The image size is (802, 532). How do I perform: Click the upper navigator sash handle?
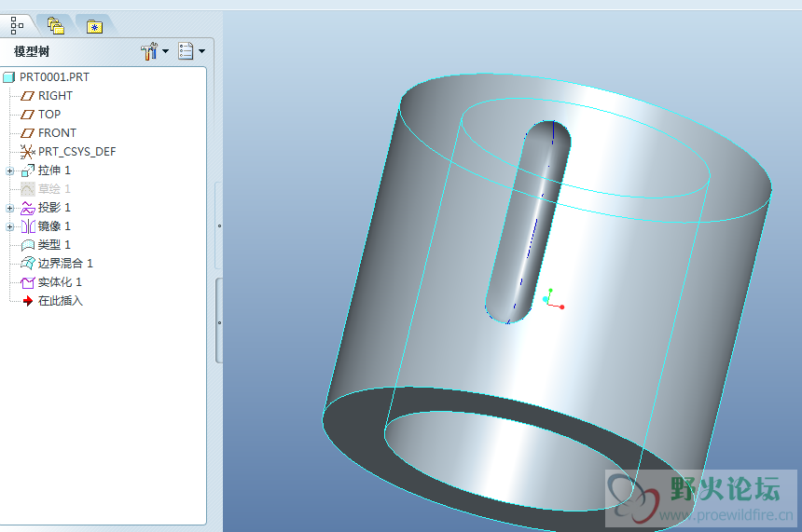[219, 225]
